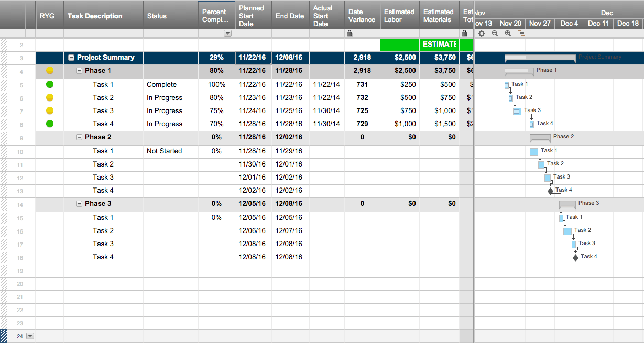Collapse the Project Summary row

[71, 58]
